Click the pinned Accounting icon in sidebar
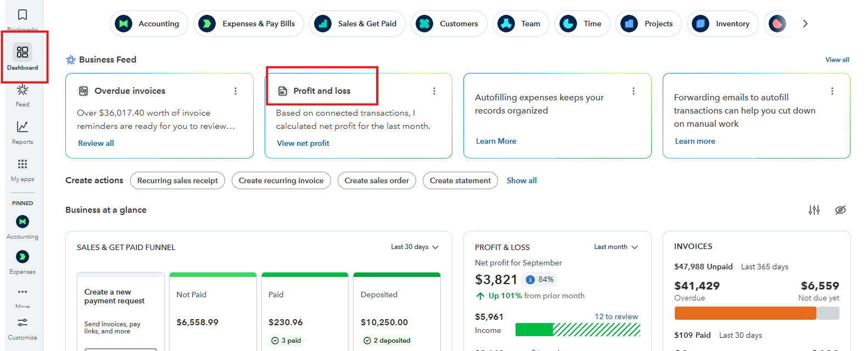 pyautogui.click(x=23, y=222)
